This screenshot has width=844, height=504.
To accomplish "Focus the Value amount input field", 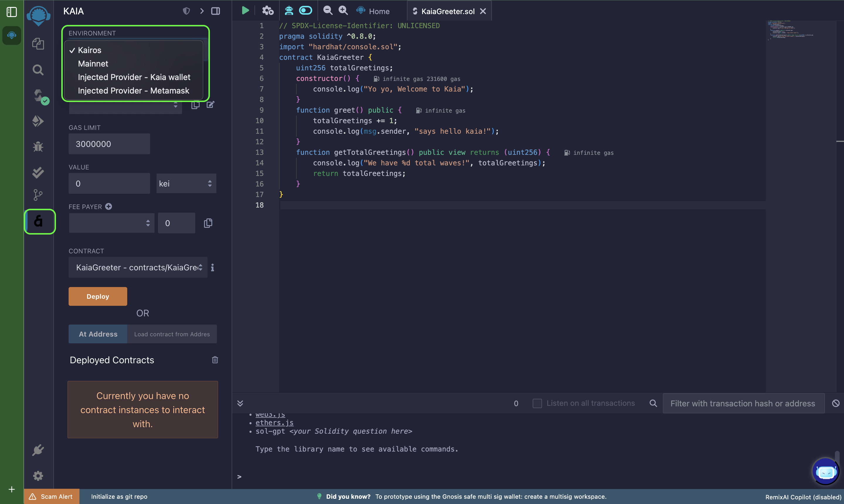I will click(x=109, y=184).
